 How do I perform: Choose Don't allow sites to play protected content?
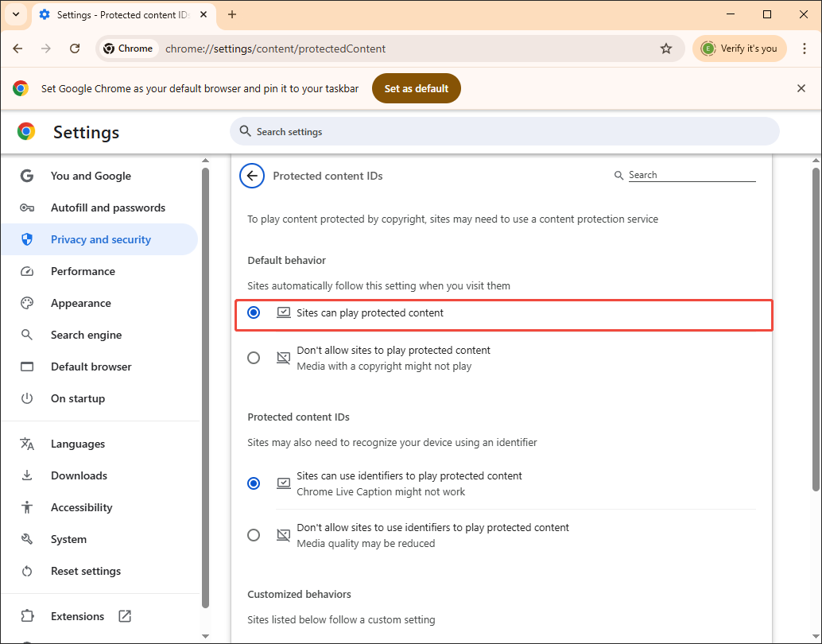pyautogui.click(x=254, y=358)
